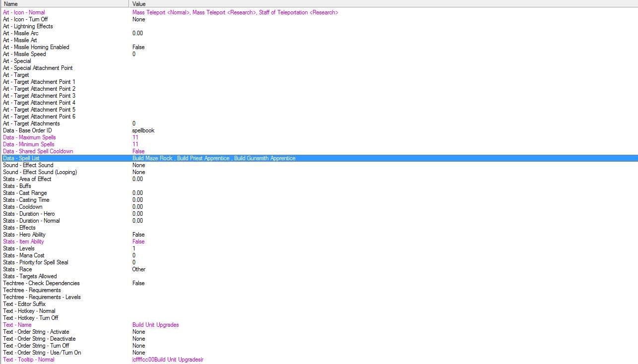The width and height of the screenshot is (638, 364).
Task: Select 'Text - Editor Suffix' row
Action: coord(319,304)
